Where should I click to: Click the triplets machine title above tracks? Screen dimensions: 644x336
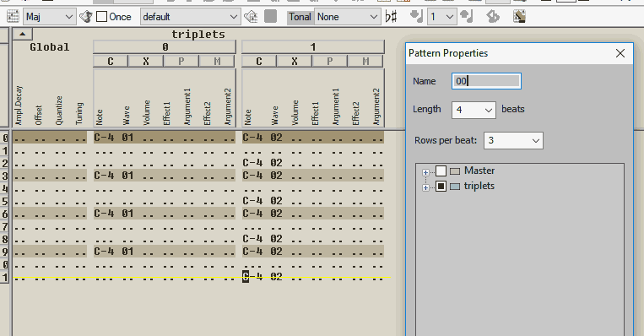[198, 35]
